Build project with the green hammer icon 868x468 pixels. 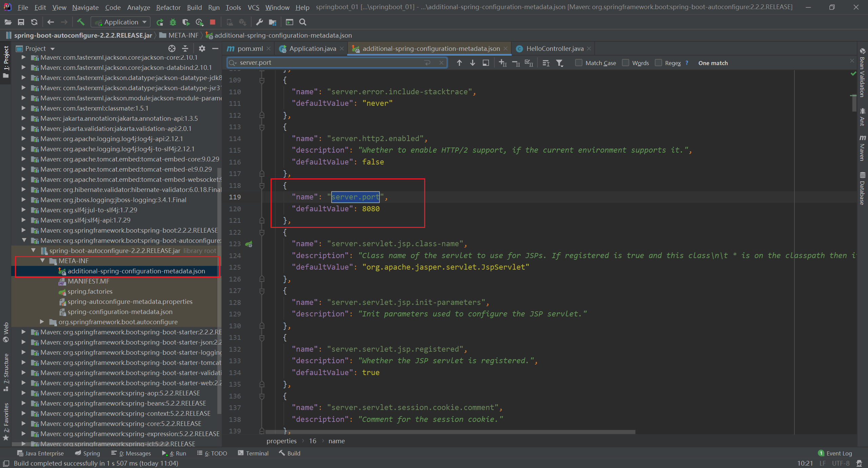tap(81, 22)
